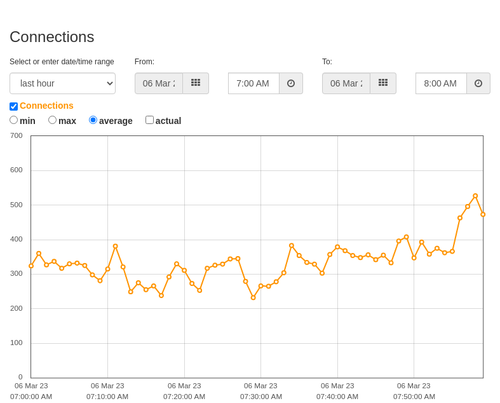
Task: Expand the last hour range dropdown
Action: click(x=63, y=83)
